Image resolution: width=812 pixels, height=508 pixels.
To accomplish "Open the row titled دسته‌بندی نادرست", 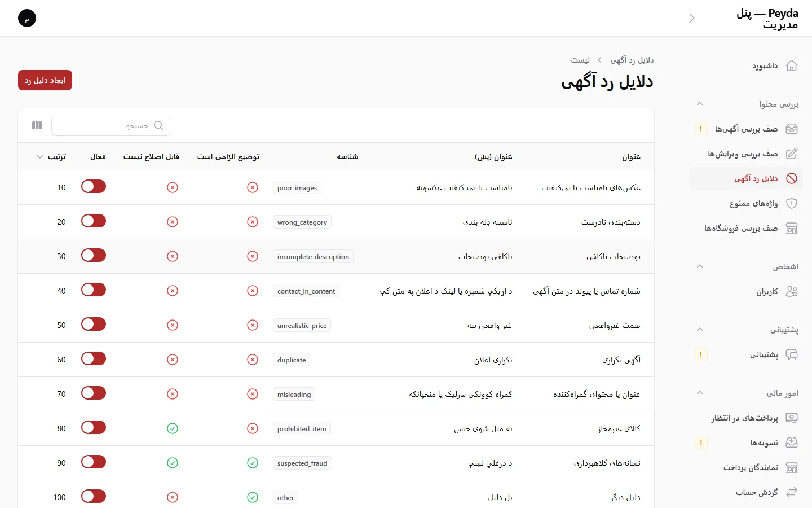I will (611, 222).
